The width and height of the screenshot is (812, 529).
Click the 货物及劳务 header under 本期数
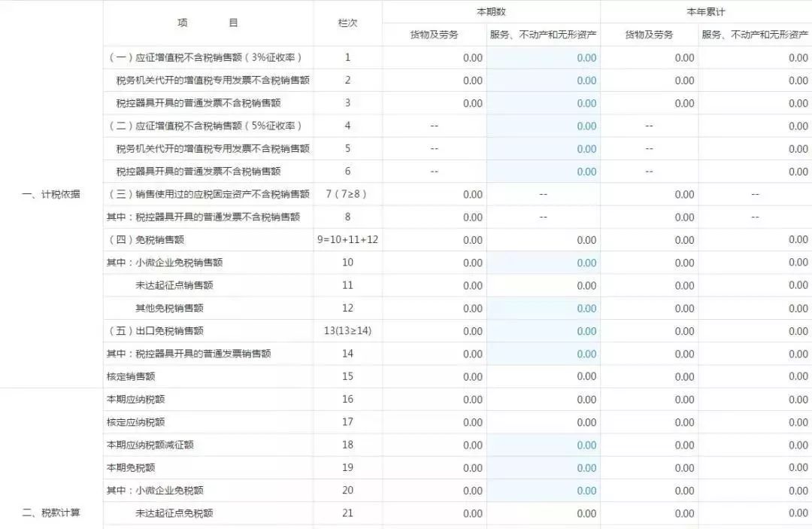tap(434, 34)
